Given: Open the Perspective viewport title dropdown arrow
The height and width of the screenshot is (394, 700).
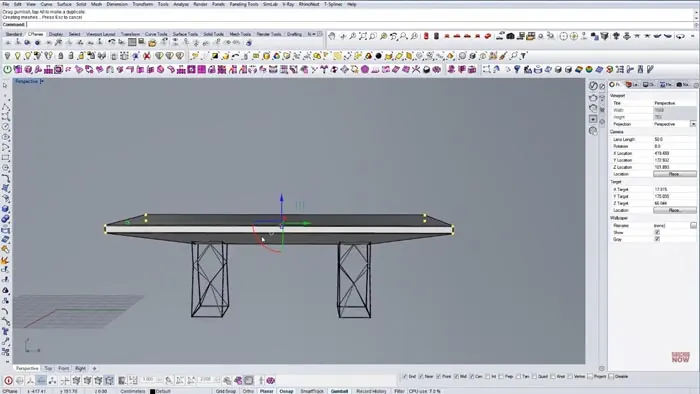Looking at the screenshot, I should 42,82.
